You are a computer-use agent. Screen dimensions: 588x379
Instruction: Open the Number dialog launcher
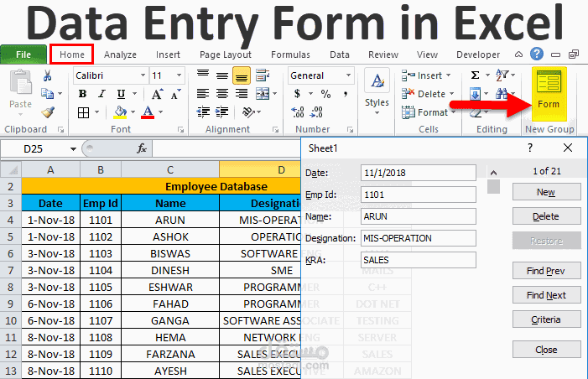(x=351, y=130)
